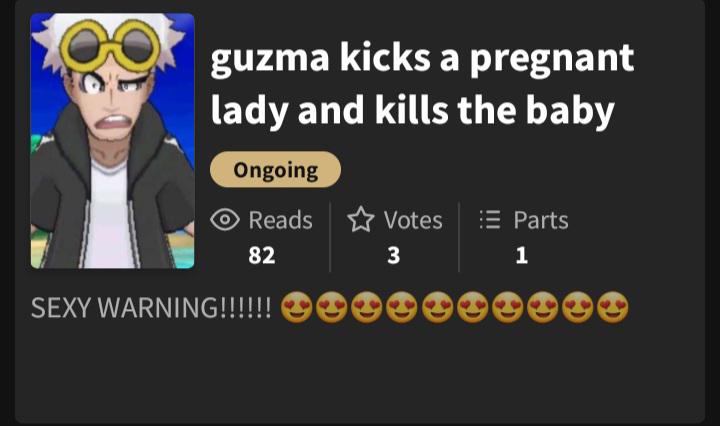Tap the star icon next to Votes

point(361,219)
